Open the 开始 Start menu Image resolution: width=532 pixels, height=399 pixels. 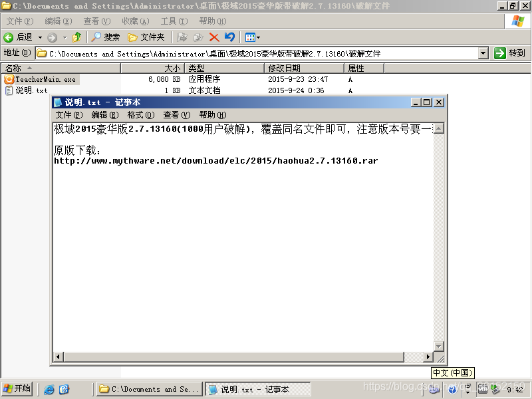(17, 389)
